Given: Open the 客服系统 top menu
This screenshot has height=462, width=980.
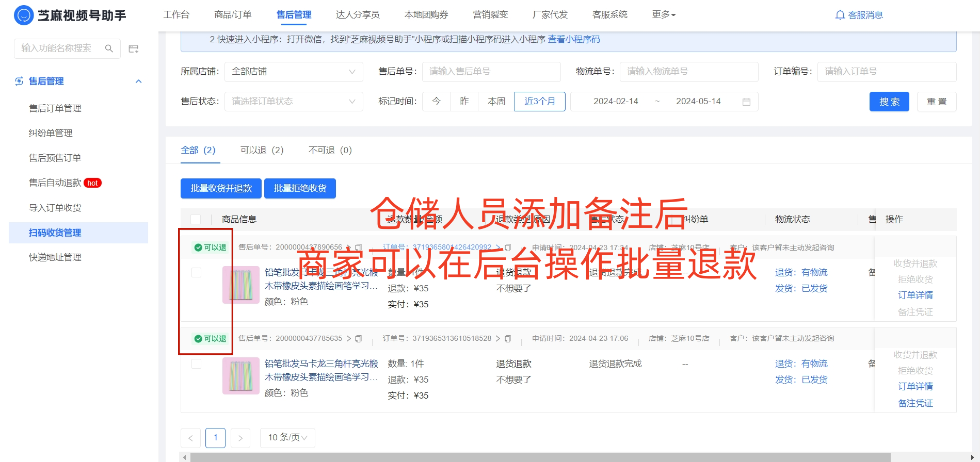Looking at the screenshot, I should tap(610, 14).
